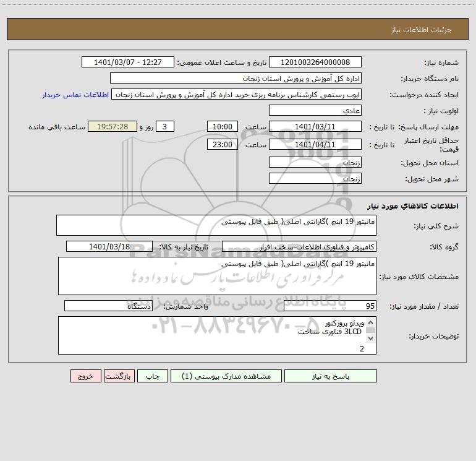The height and width of the screenshot is (461, 476).
Task: Click deadline time field 10:00
Action: pyautogui.click(x=222, y=126)
